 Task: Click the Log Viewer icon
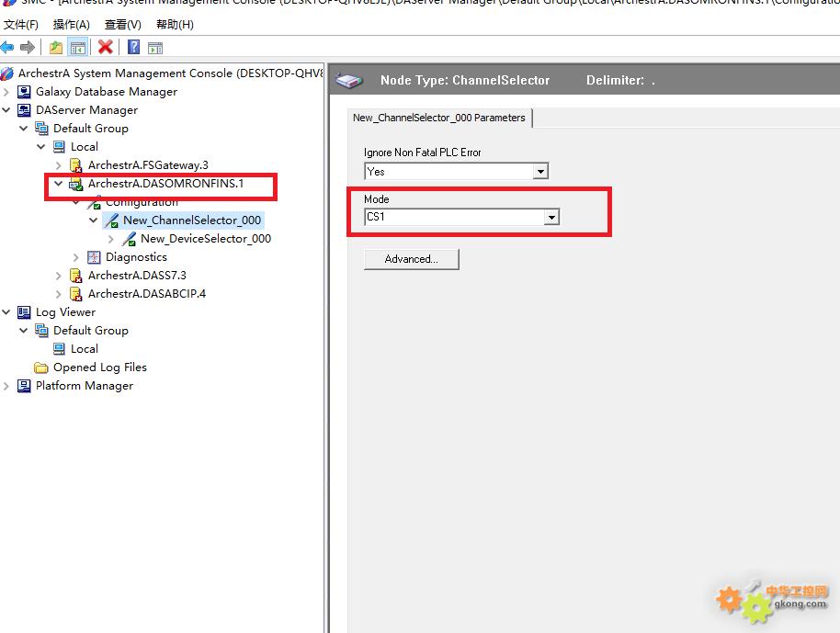(x=24, y=312)
